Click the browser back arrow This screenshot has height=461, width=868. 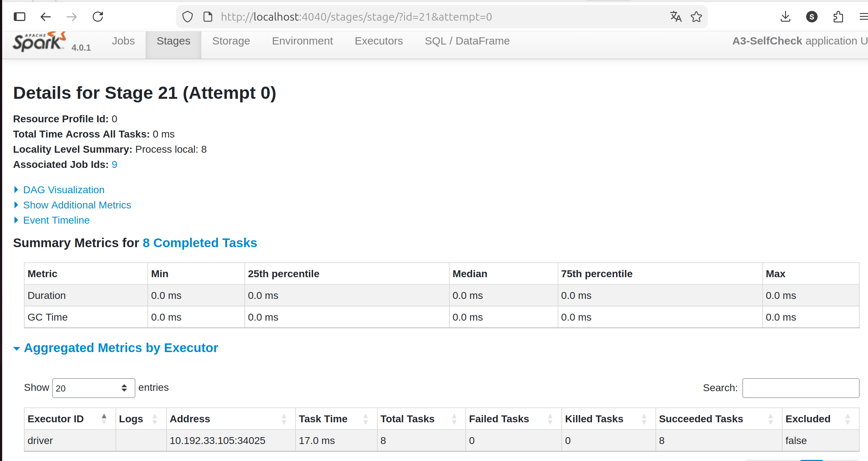tap(46, 17)
